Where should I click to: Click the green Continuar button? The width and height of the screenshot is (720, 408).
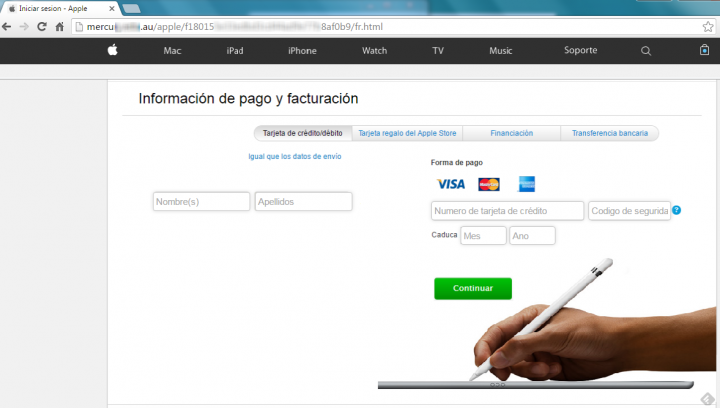[473, 288]
